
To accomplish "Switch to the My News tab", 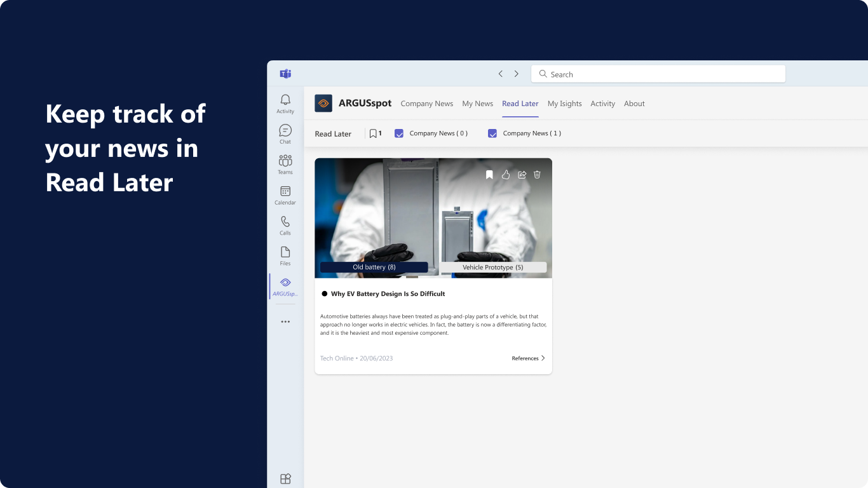I will (x=478, y=104).
